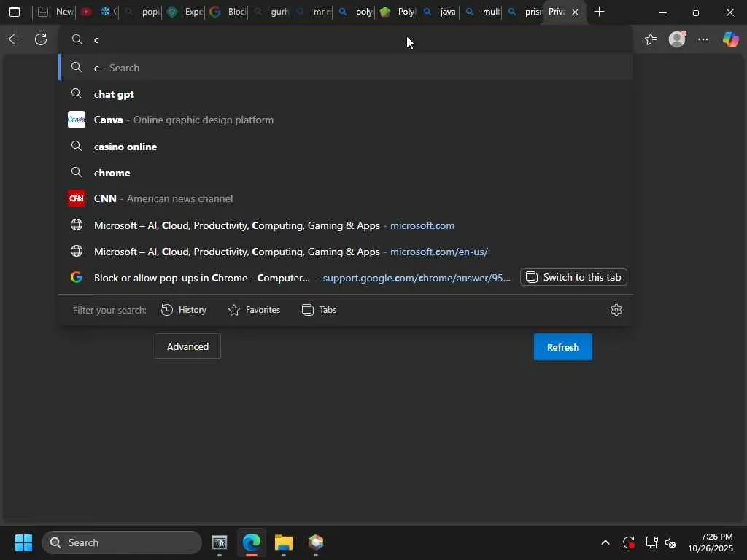Filter suggestions by Favorites
Image resolution: width=747 pixels, height=560 pixels.
(254, 310)
